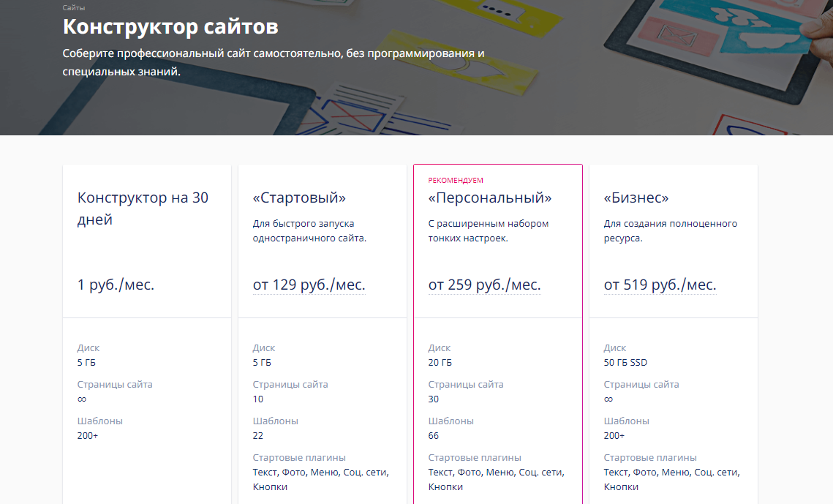Click the «Конструктор сайтов» page heading
This screenshot has width=833, height=504.
170,26
